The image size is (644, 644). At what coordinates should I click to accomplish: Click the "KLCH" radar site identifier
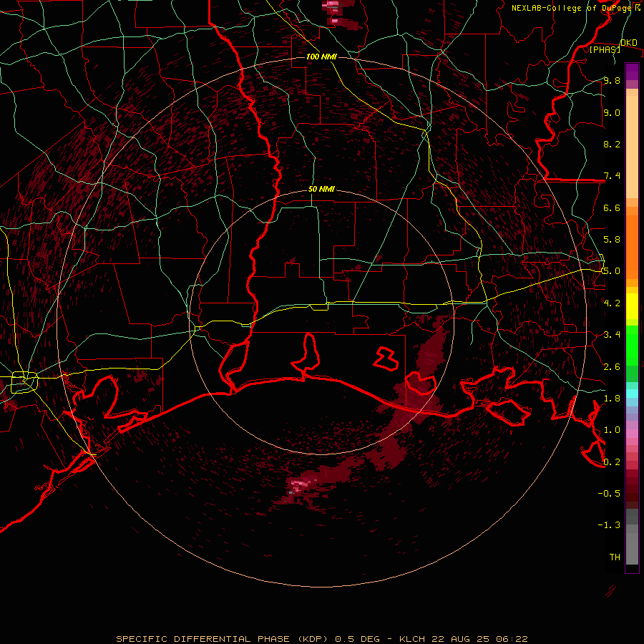[411, 639]
